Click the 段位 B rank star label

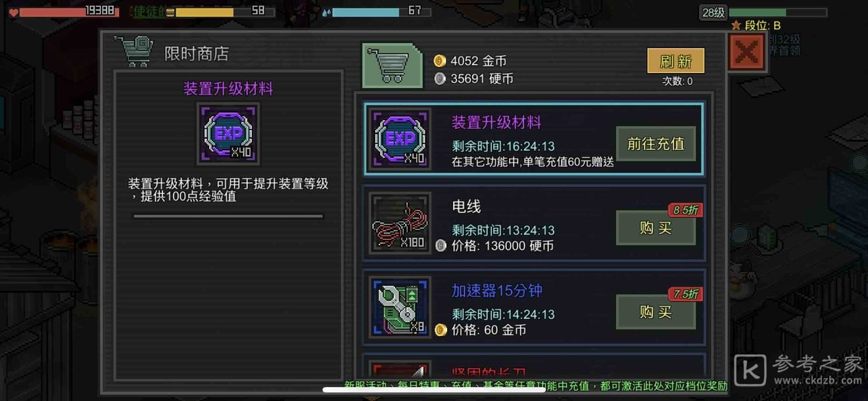[x=756, y=26]
